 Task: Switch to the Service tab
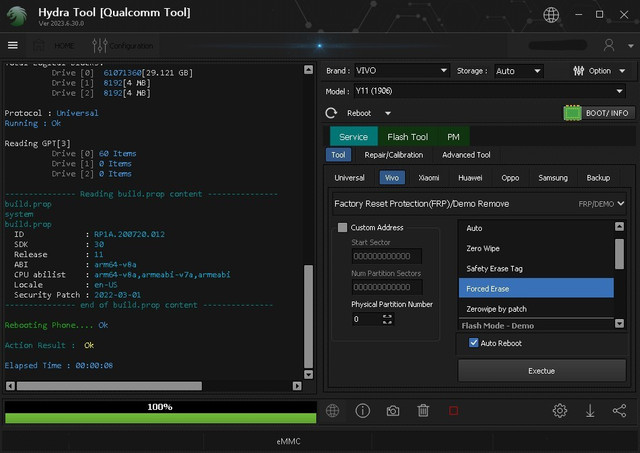click(x=353, y=136)
